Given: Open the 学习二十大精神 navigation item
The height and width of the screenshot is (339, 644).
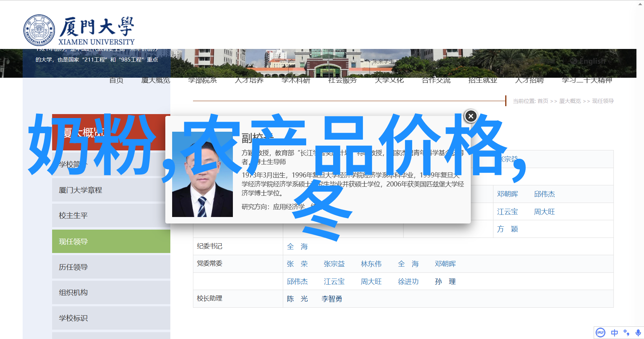Looking at the screenshot, I should coord(587,80).
